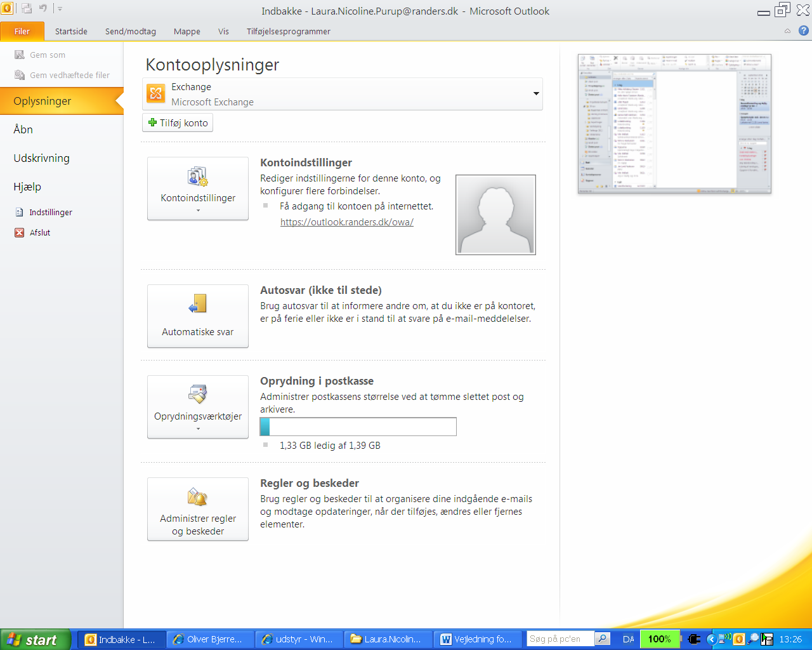Click the Autosvar (ikke til stede) heading

321,290
